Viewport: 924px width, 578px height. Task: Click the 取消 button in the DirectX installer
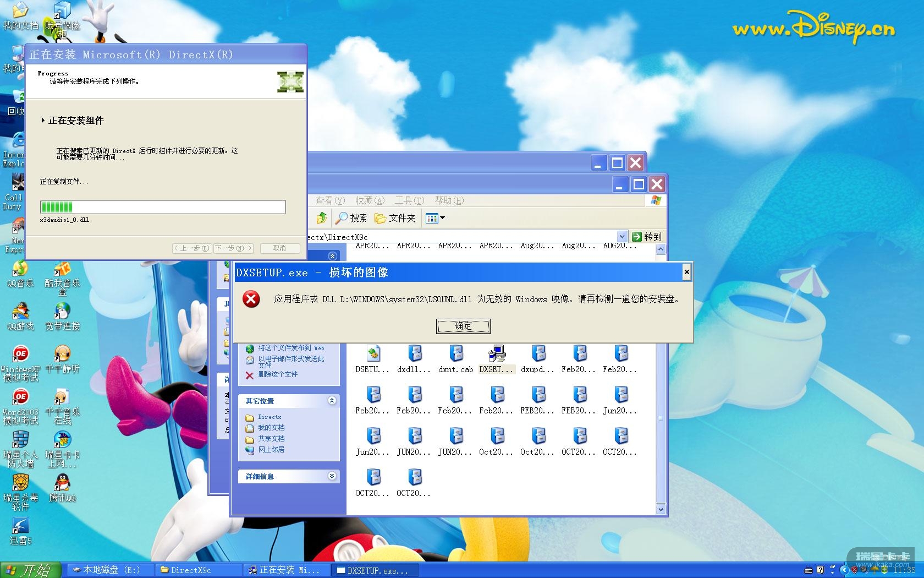coord(279,248)
